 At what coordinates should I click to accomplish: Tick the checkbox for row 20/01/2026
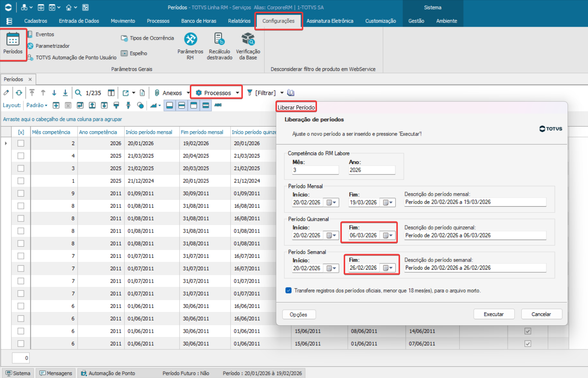click(x=21, y=143)
